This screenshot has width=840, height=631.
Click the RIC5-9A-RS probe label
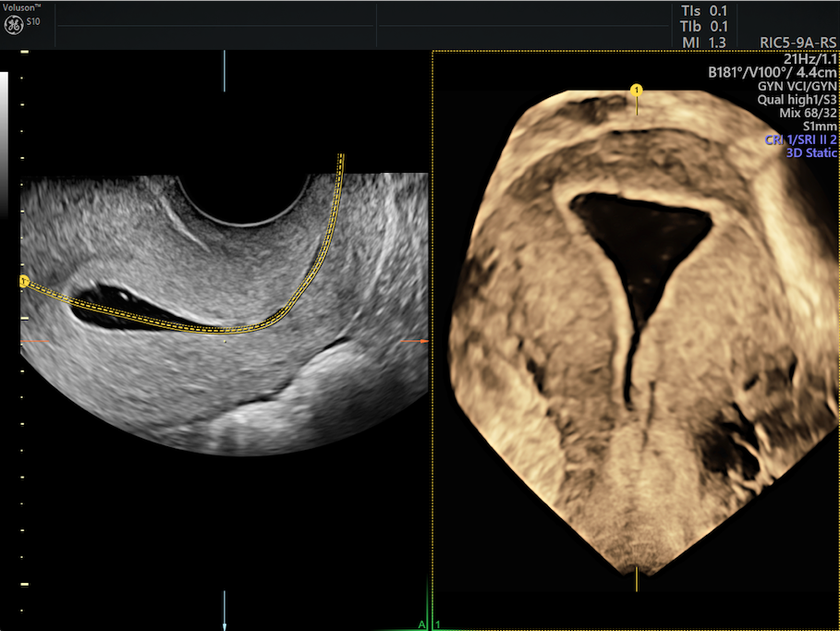797,42
